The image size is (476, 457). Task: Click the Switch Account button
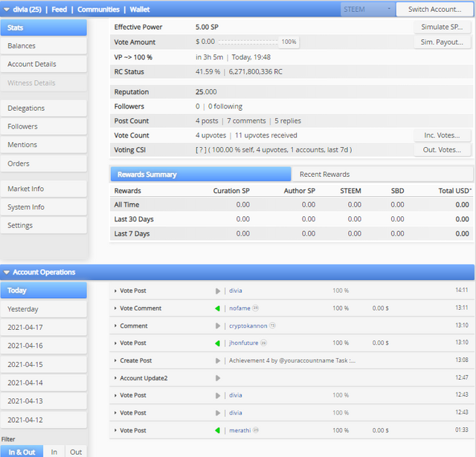[434, 10]
